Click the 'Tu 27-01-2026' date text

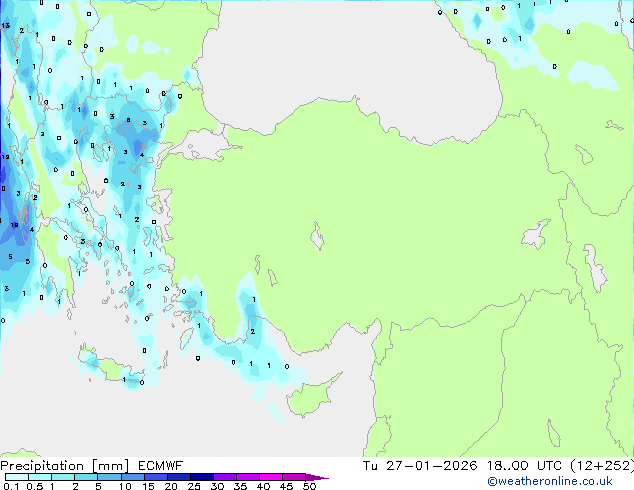(420, 466)
